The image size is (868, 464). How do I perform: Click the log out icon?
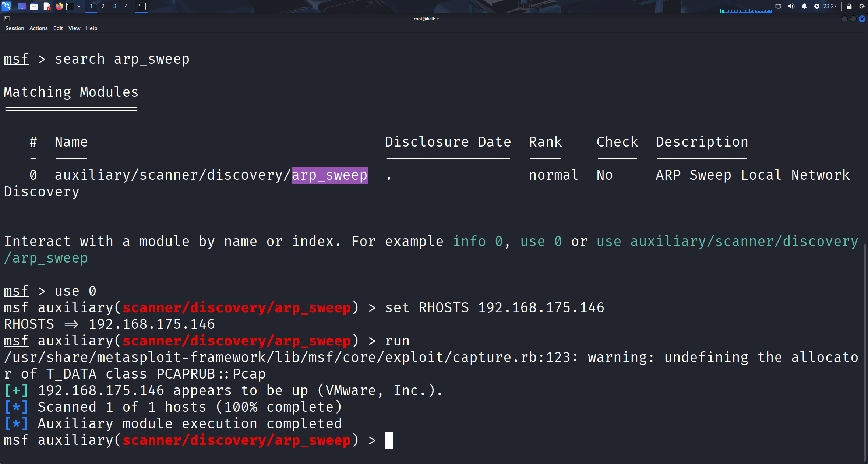[862, 6]
